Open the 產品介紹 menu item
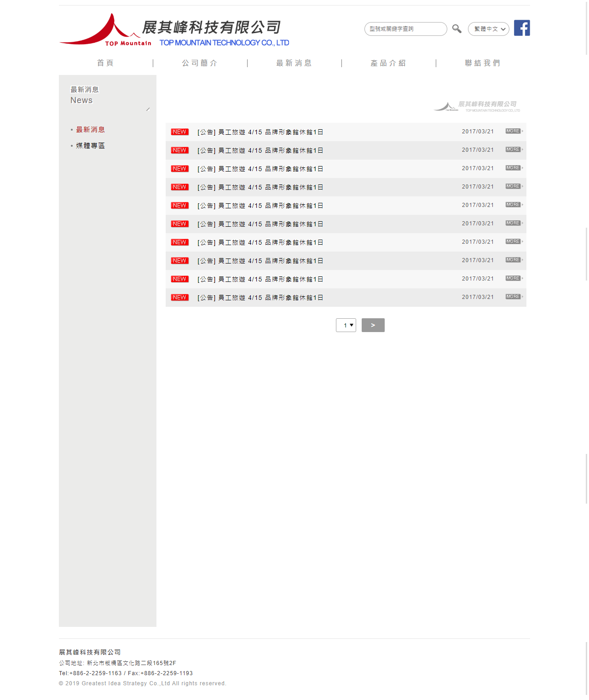The height and width of the screenshot is (700, 589). 389,63
